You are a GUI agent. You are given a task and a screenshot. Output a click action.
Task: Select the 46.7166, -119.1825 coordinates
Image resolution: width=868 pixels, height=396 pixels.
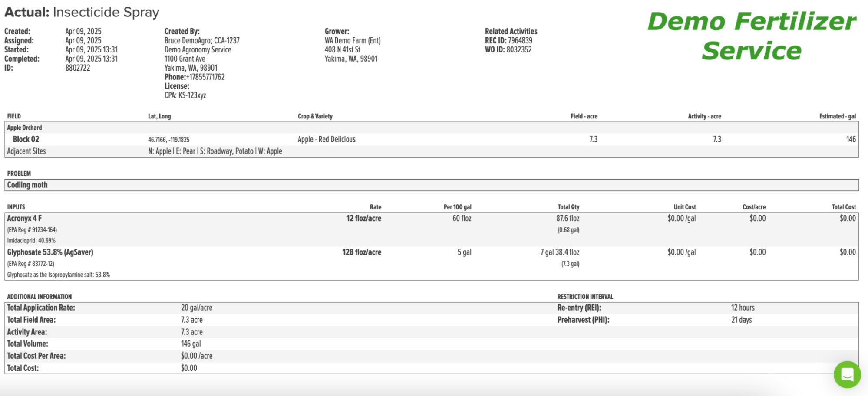pos(168,140)
